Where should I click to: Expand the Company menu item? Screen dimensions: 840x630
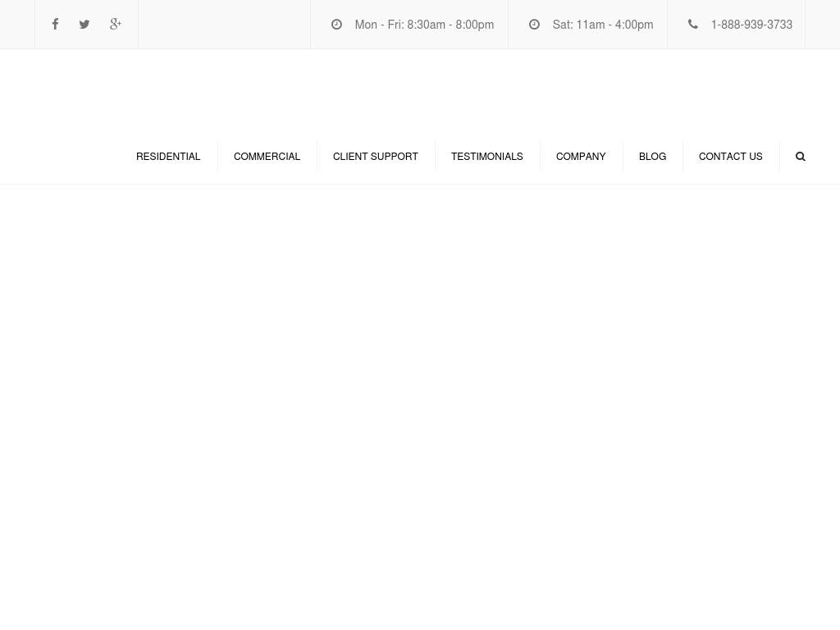point(581,157)
